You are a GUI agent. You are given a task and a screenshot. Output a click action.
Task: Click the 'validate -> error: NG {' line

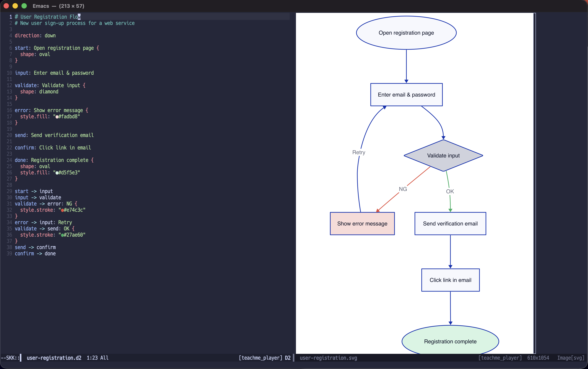tap(46, 204)
